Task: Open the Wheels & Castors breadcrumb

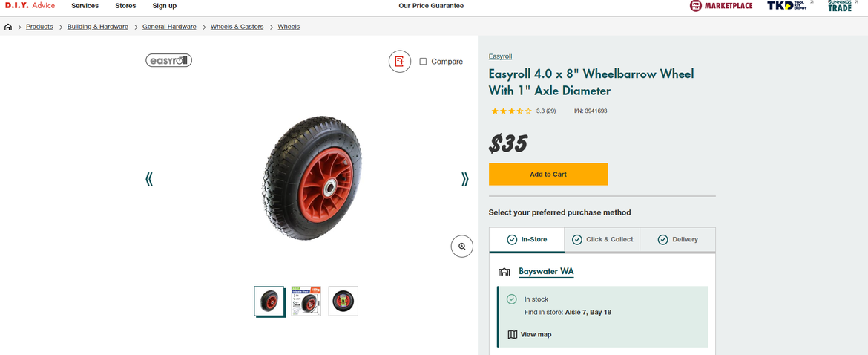Action: [x=237, y=27]
